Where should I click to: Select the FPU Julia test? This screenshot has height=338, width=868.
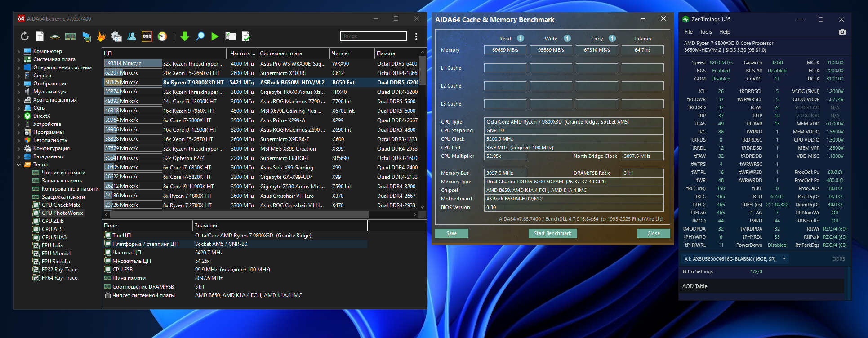(52, 245)
